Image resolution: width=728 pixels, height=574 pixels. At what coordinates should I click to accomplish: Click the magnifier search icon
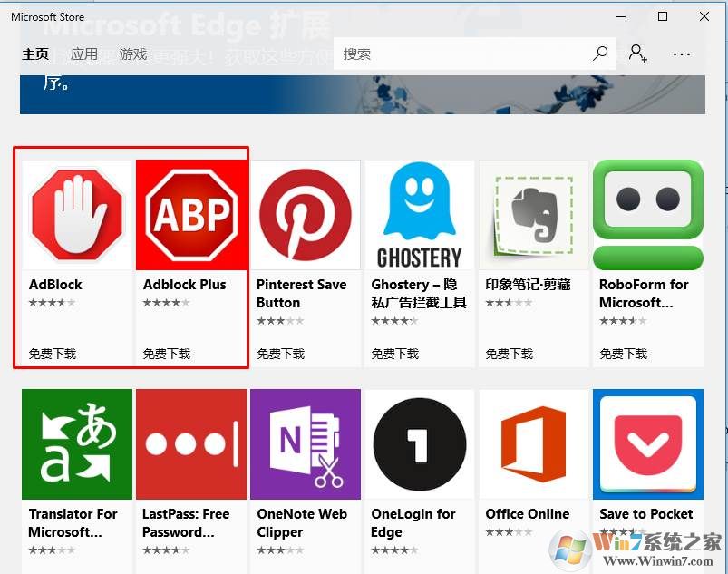(600, 54)
